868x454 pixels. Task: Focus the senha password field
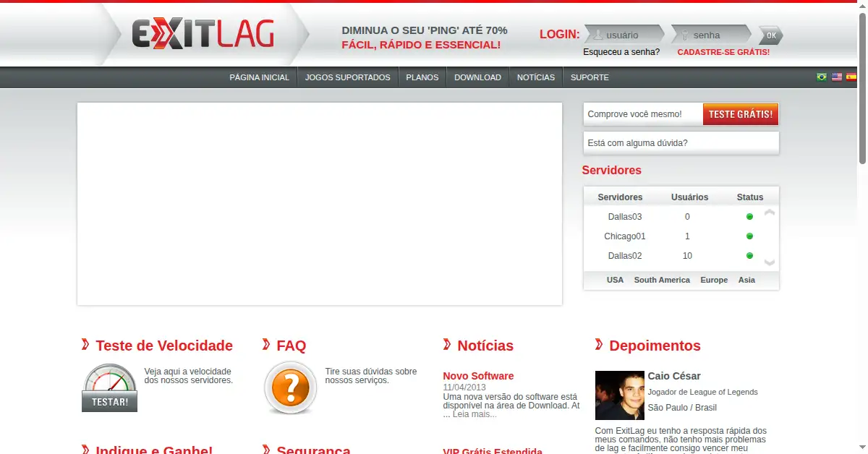coord(711,35)
